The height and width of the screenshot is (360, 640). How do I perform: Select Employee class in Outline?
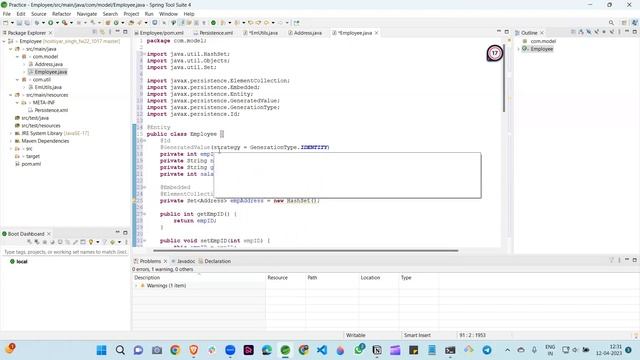click(x=542, y=49)
